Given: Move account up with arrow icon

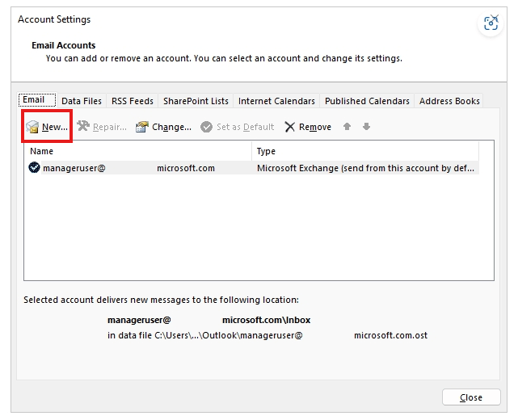Looking at the screenshot, I should tap(347, 127).
